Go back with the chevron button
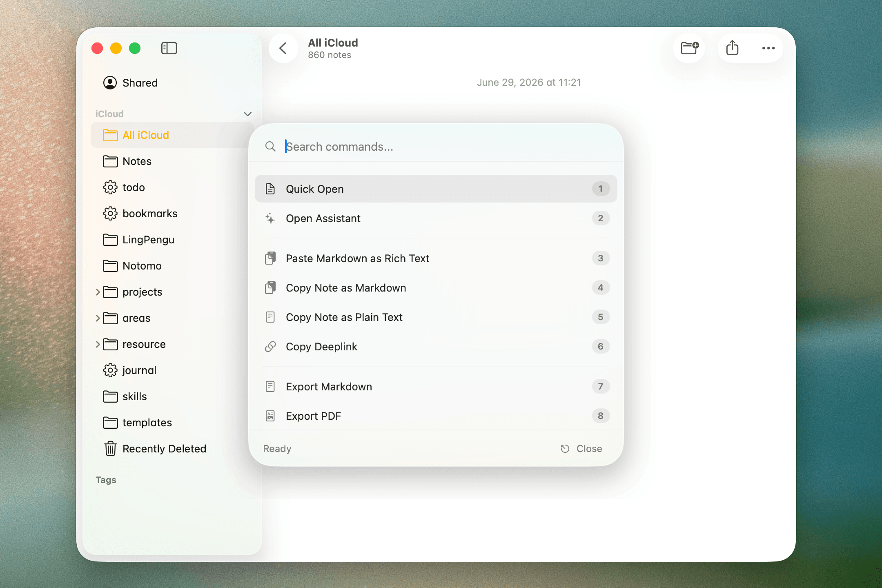 (283, 48)
